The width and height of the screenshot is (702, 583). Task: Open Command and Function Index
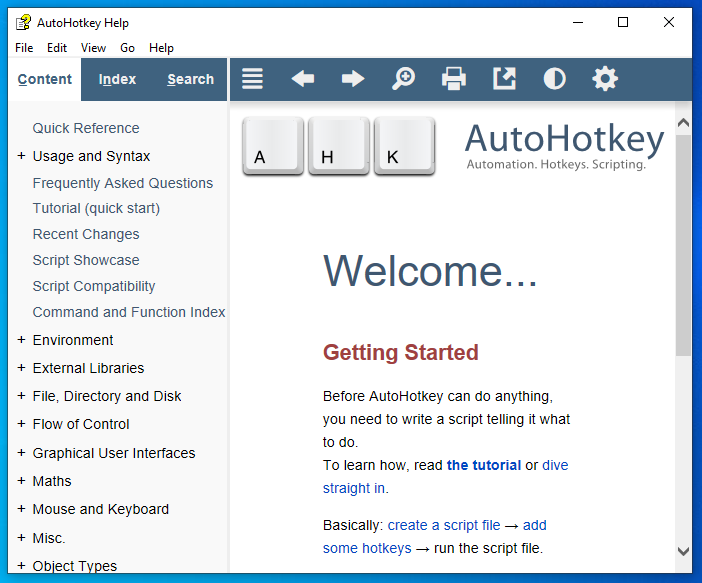pyautogui.click(x=129, y=312)
